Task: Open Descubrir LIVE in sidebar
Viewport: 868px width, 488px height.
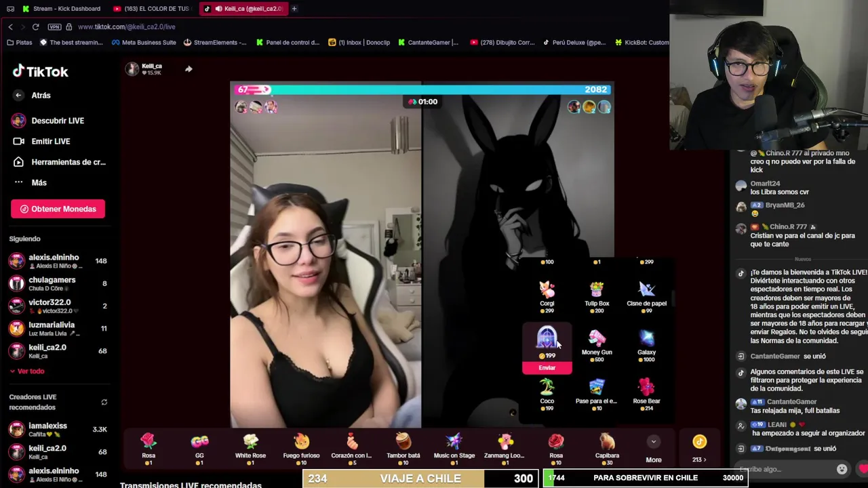Action: tap(48, 121)
